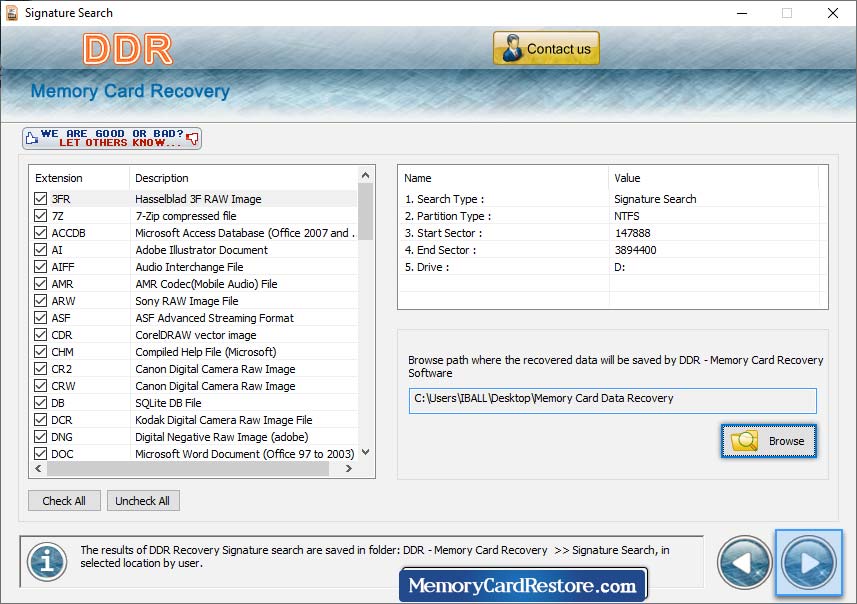Uncheck the 3FR extension
The width and height of the screenshot is (857, 604).
(x=39, y=198)
